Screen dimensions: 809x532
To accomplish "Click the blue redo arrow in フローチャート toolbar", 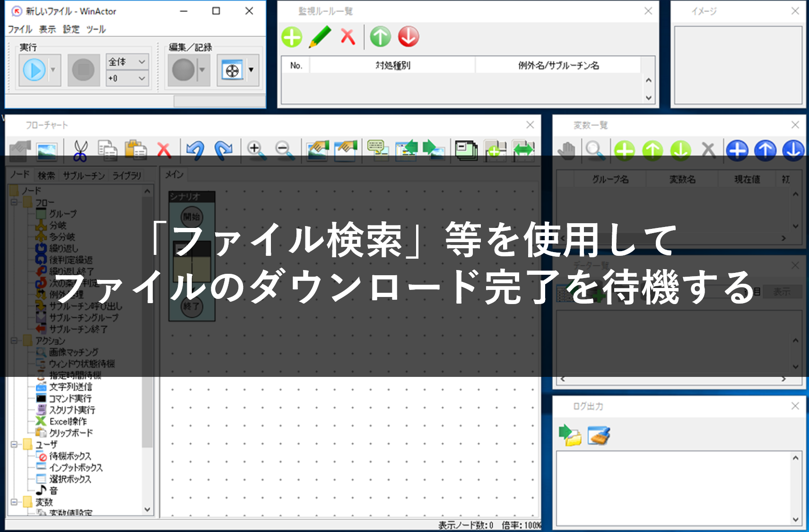I will (223, 150).
